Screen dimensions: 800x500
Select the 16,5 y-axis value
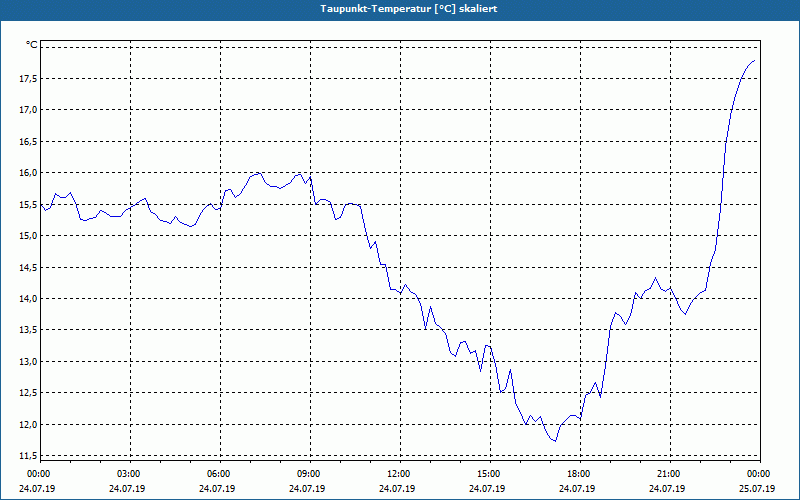29,141
